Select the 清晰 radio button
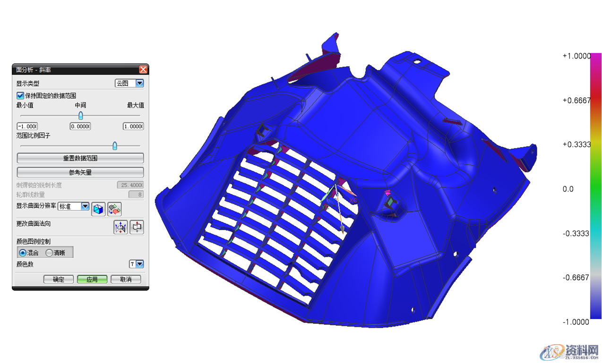Viewport: 602px width, 364px height. coord(49,253)
